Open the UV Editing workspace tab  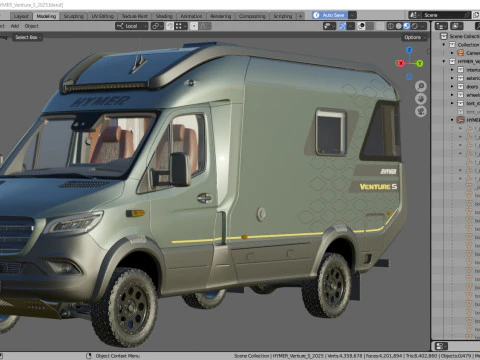point(102,16)
